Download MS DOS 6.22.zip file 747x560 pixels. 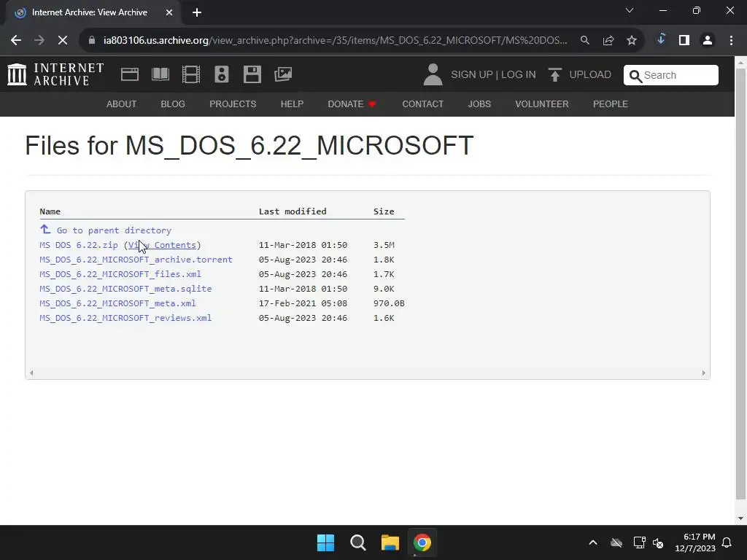click(x=79, y=245)
